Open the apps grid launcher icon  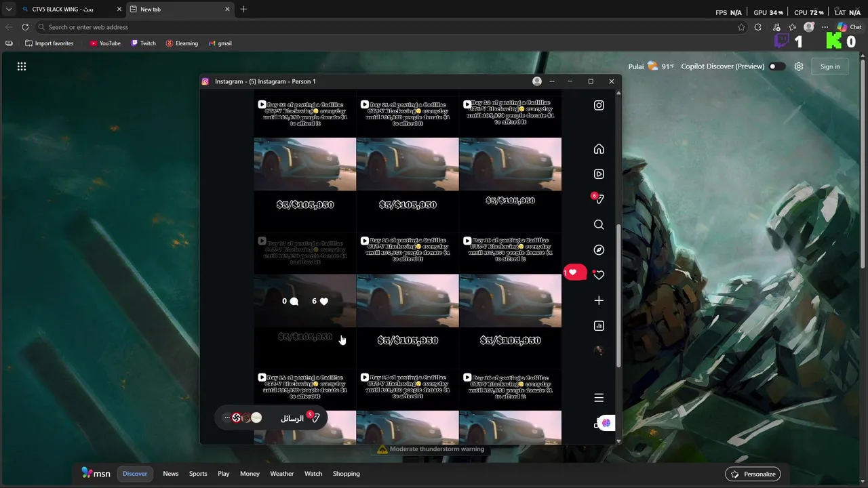[22, 66]
